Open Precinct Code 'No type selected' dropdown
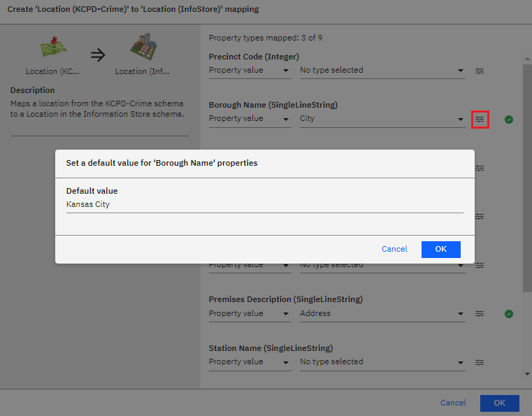532x416 pixels. pos(382,71)
